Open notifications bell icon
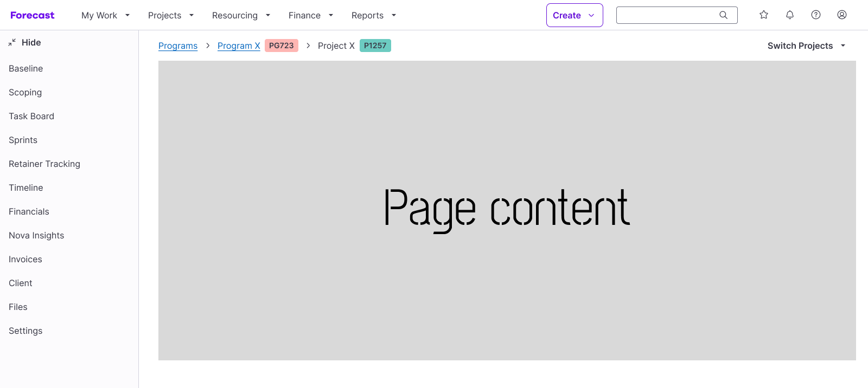Screen dimensions: 868x388 point(790,15)
